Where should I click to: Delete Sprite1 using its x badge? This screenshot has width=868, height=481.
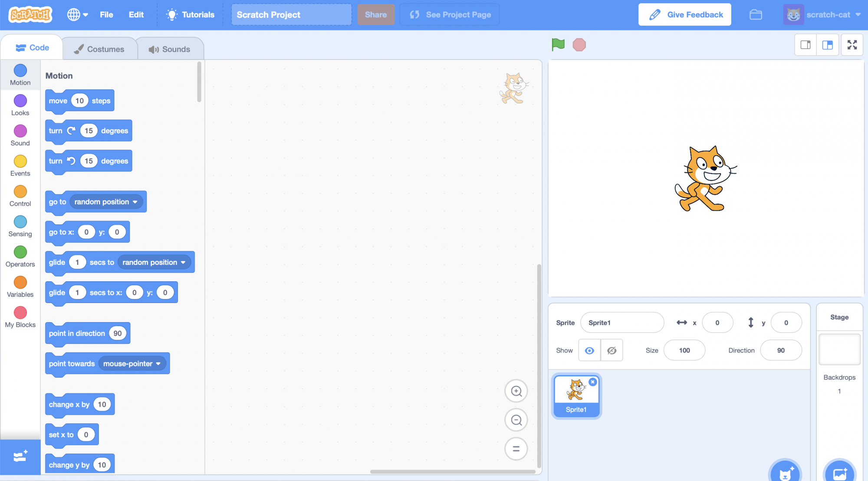[592, 382]
